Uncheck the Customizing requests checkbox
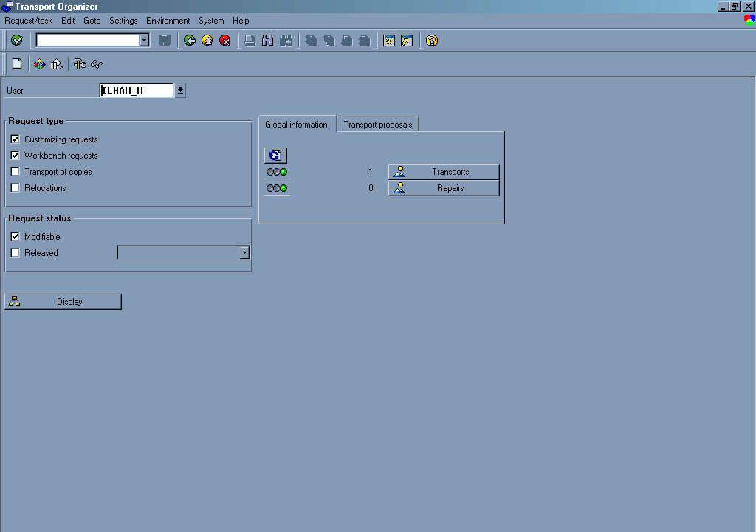 click(x=16, y=139)
